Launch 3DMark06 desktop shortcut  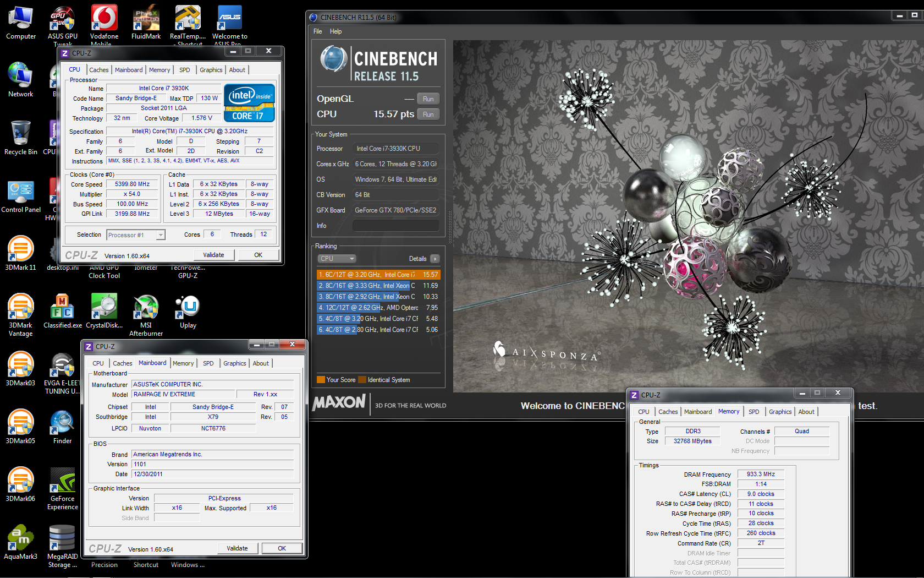coord(21,485)
